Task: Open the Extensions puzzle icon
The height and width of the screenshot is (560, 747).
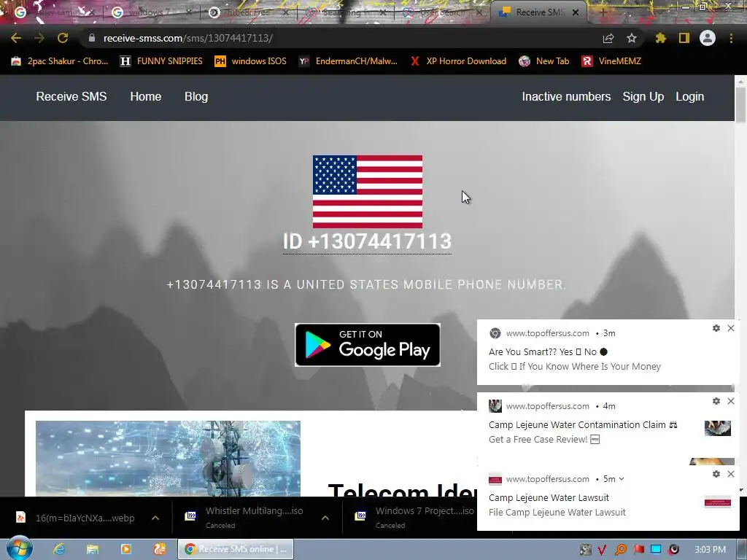Action: coord(661,38)
